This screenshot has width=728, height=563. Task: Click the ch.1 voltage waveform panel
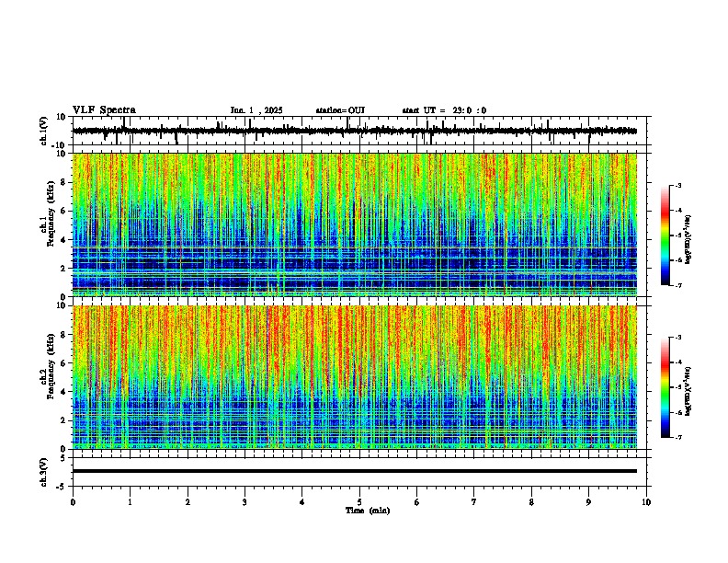point(359,131)
